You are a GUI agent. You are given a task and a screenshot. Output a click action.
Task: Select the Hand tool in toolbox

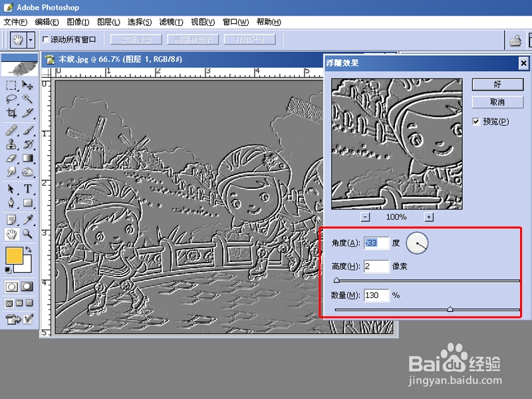point(11,234)
